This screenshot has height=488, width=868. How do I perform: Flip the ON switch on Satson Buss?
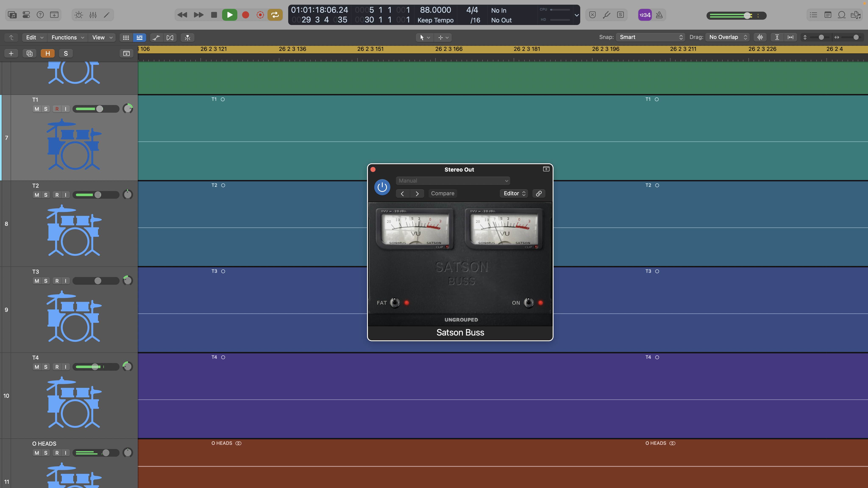tap(529, 303)
